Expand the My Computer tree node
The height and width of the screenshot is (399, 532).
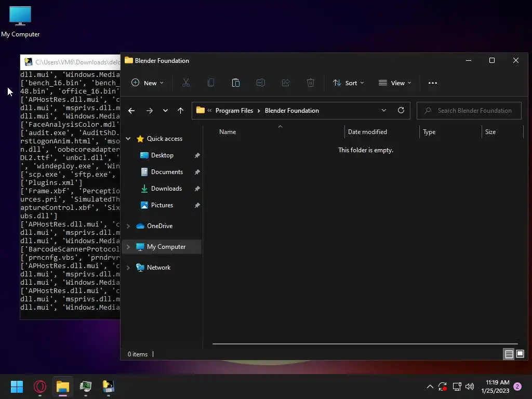(128, 247)
